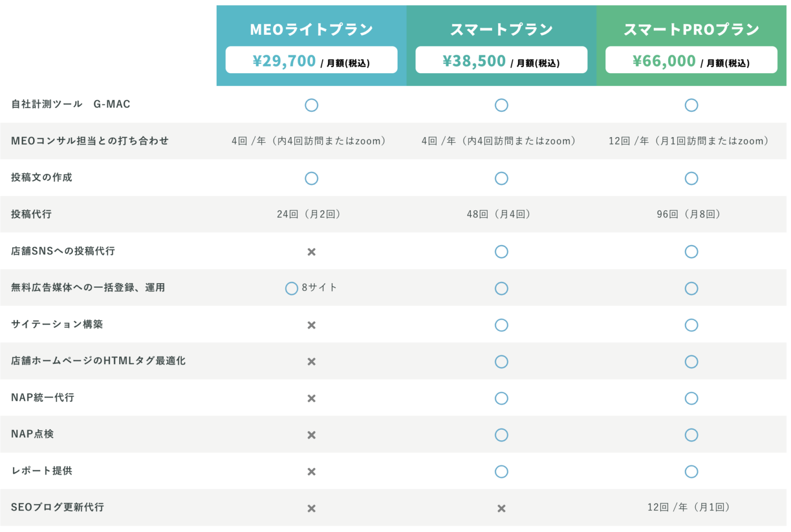Click the NAP点検 circle under スマートプラン

coord(501,435)
